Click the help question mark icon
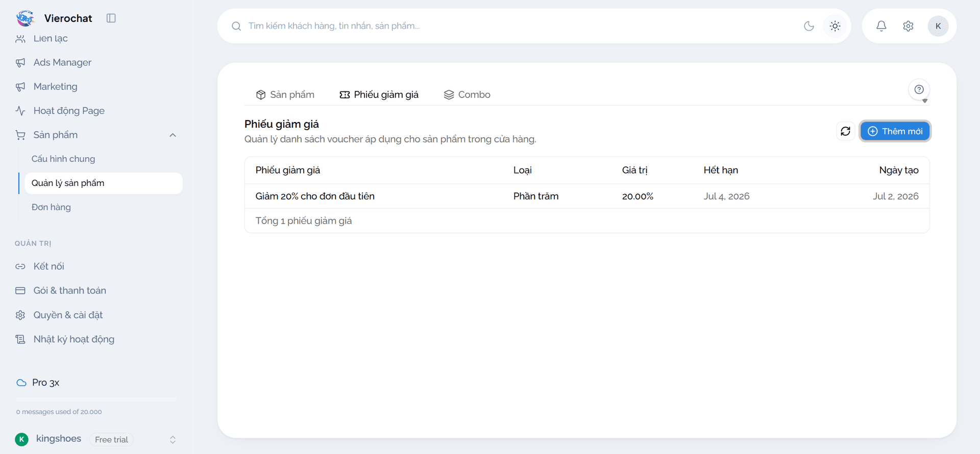Screen dimensions: 980x454 click(x=919, y=89)
